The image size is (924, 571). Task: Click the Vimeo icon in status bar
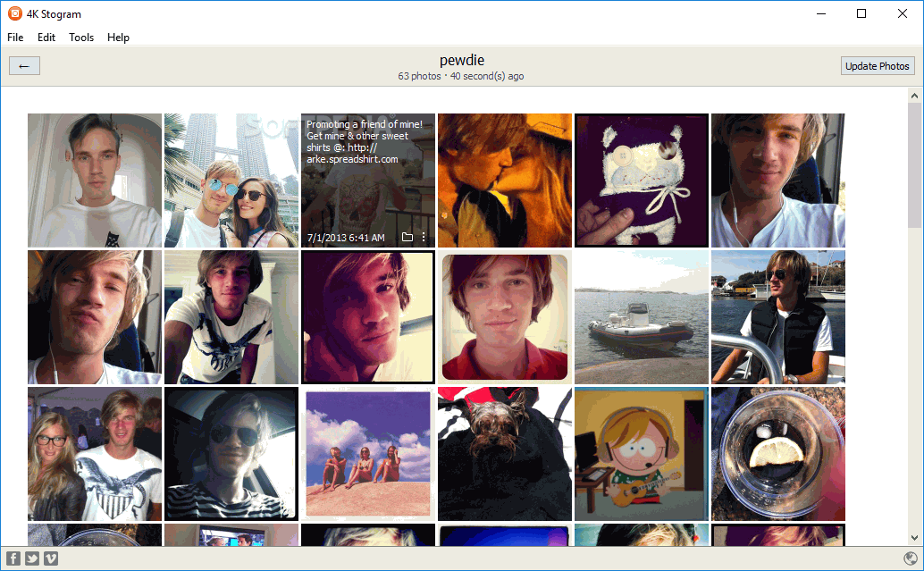pyautogui.click(x=51, y=558)
